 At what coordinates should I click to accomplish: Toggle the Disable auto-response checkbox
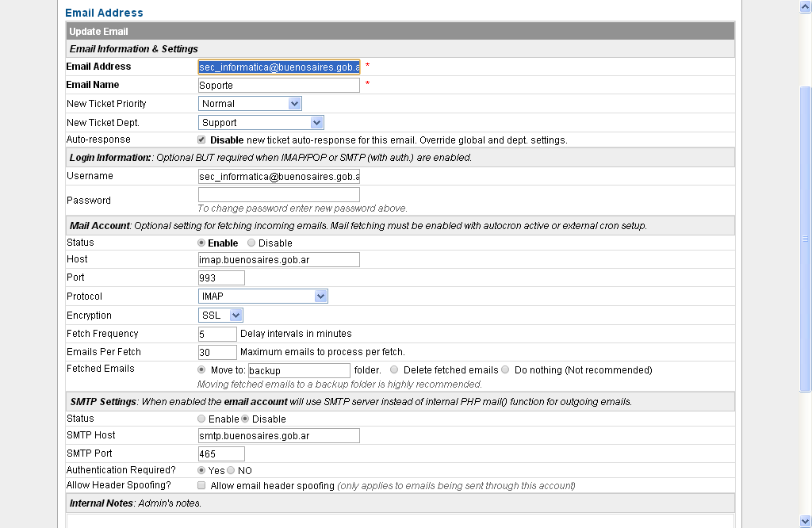pyautogui.click(x=201, y=140)
